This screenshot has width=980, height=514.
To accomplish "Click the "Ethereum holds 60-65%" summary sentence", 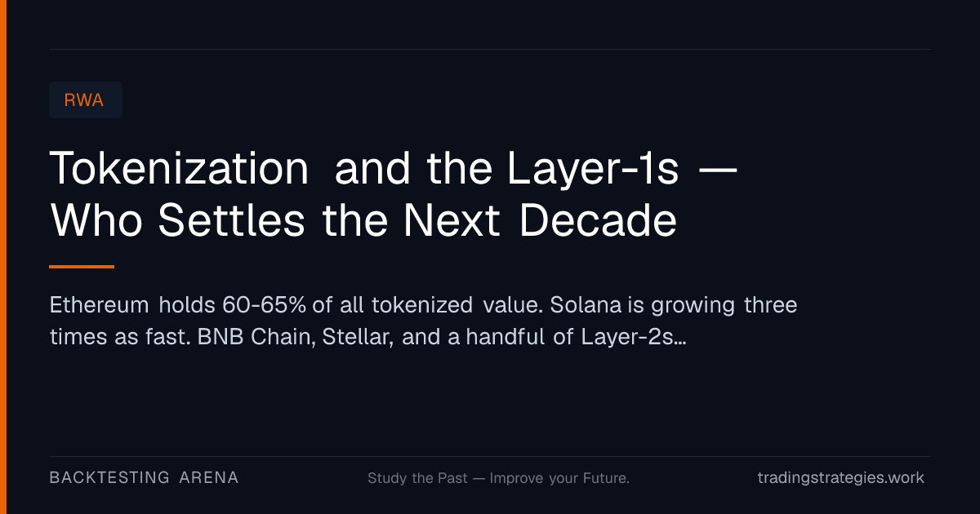I will coord(297,306).
